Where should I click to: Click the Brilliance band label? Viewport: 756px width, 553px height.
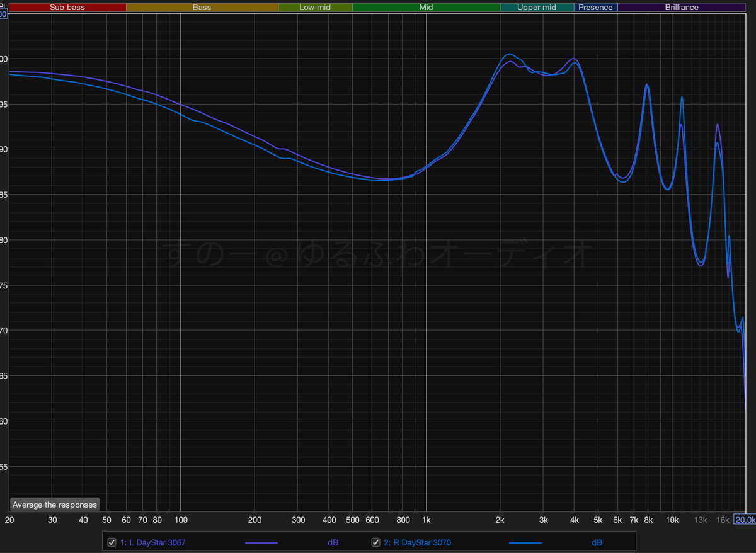(x=682, y=8)
